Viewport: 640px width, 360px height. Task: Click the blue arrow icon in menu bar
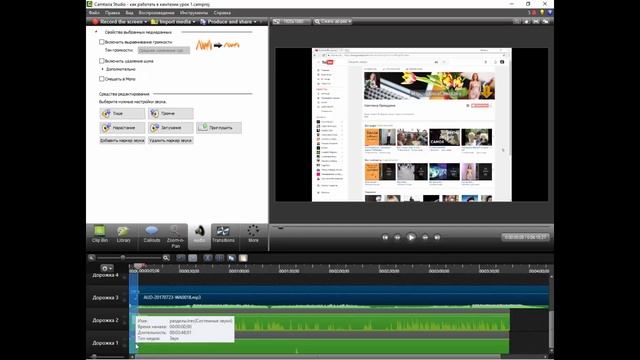(550, 13)
